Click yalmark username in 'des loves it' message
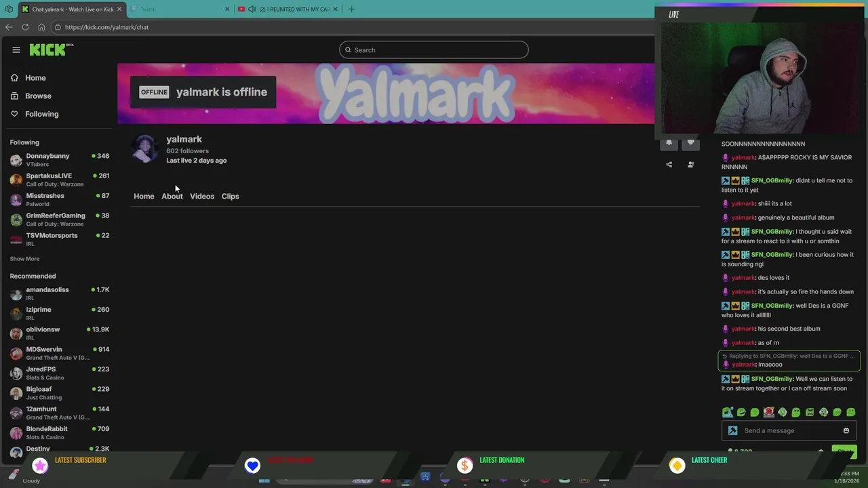868x488 pixels. (x=743, y=278)
